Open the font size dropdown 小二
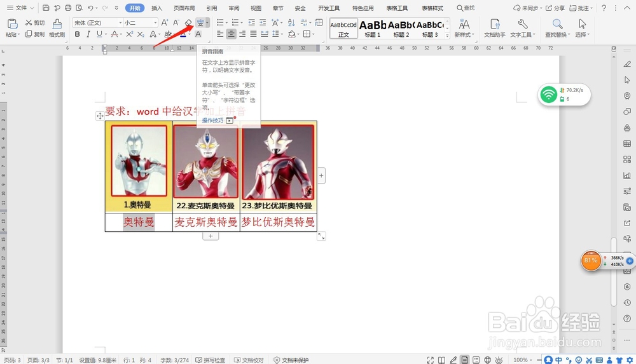Screen dimensions: 636x364 pos(141,23)
